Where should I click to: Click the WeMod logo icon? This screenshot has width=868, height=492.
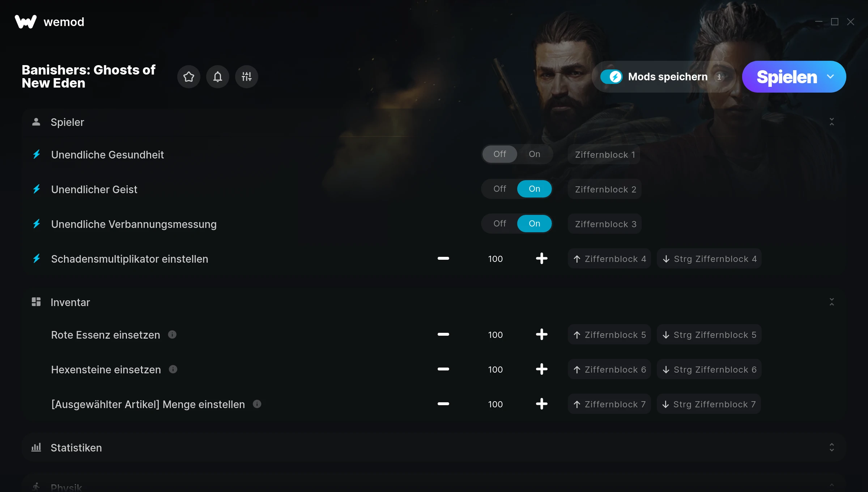(x=26, y=22)
